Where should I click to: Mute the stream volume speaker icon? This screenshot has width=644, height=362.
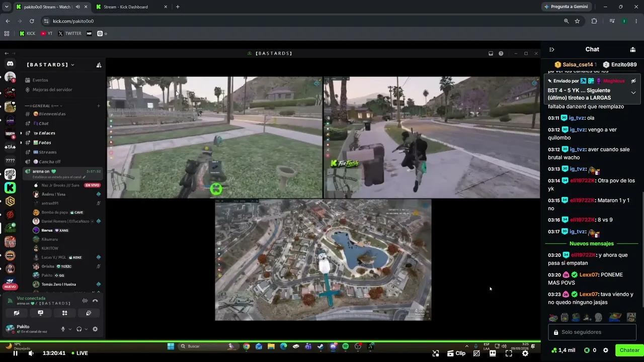tap(31, 353)
